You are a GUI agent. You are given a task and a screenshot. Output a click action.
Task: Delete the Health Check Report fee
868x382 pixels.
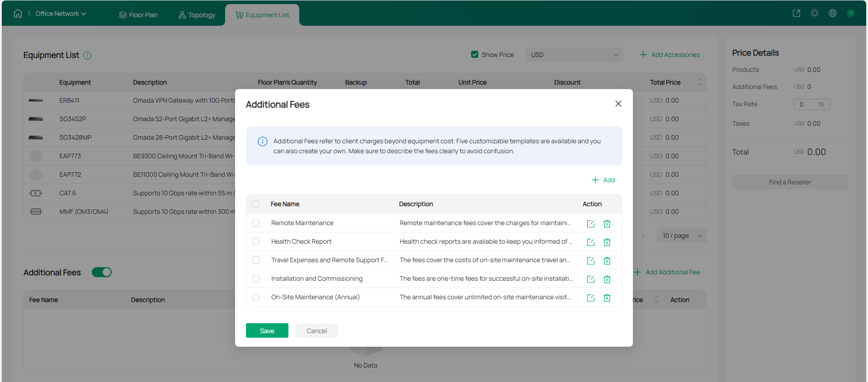click(x=607, y=242)
